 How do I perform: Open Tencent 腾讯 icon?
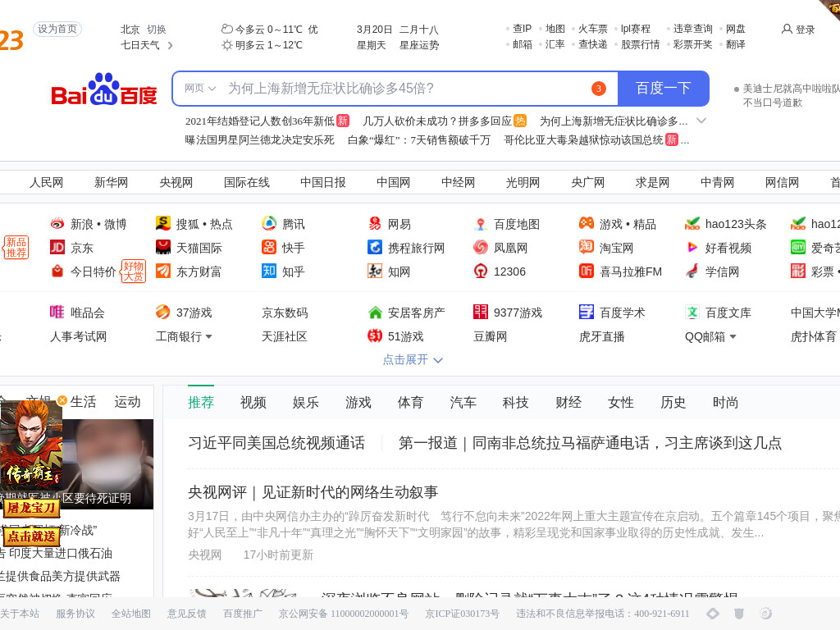[269, 223]
